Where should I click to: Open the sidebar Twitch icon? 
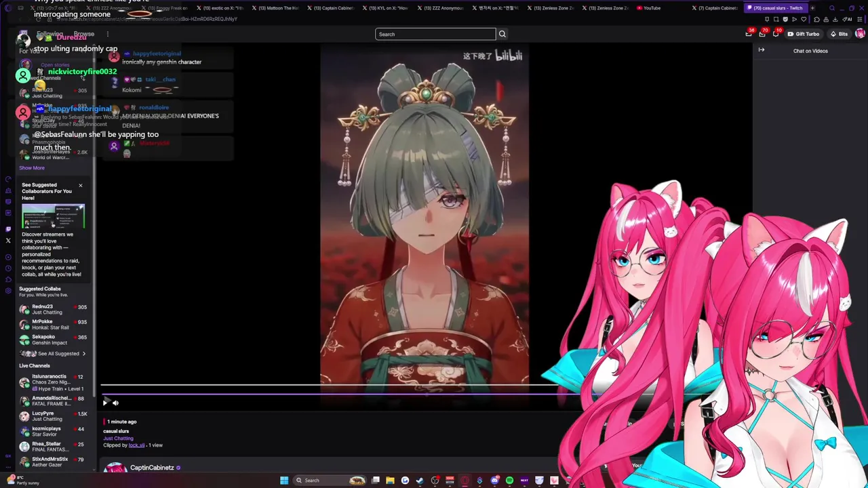(8, 230)
